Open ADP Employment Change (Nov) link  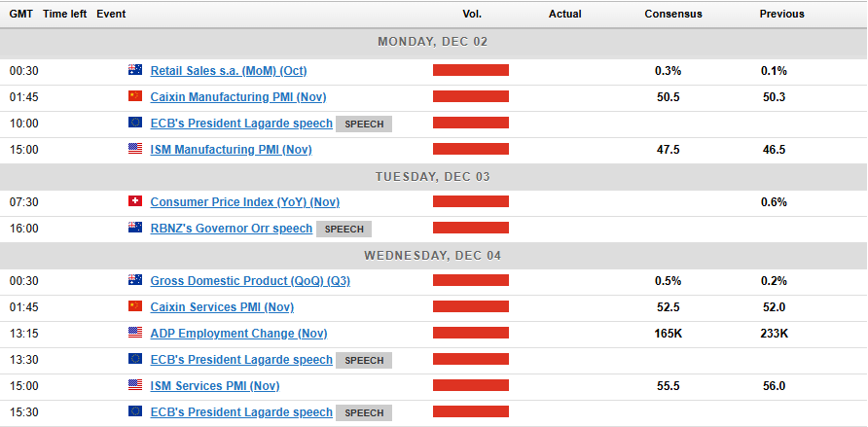238,334
